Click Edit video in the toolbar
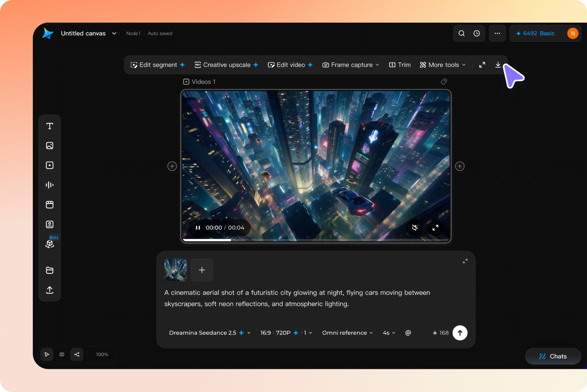This screenshot has width=587, height=392. pos(290,65)
